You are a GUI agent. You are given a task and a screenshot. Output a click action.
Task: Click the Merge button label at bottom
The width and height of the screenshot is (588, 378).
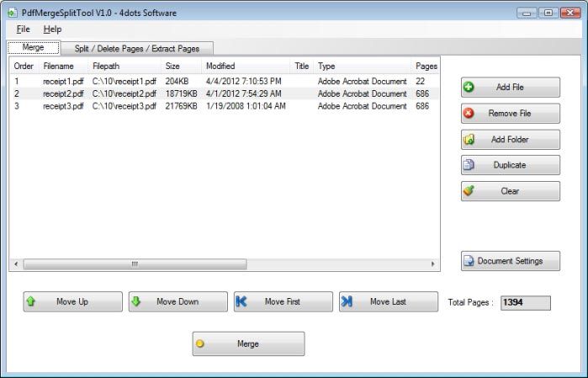click(248, 343)
